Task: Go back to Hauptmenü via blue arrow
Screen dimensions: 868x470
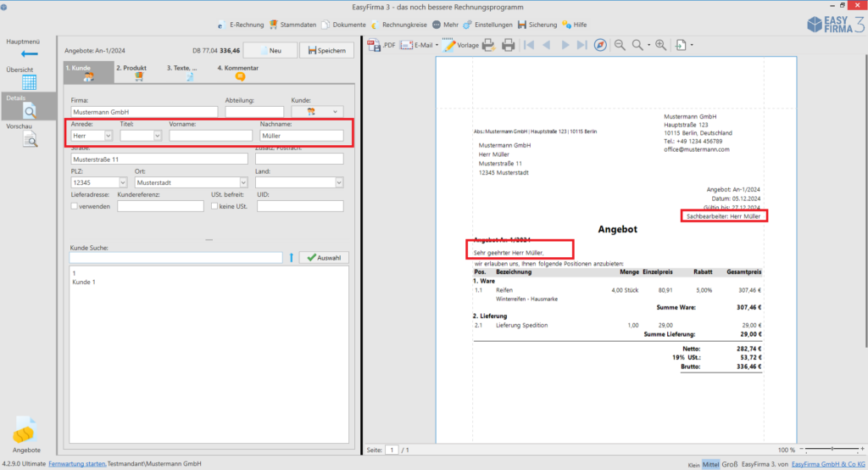Action: (29, 53)
